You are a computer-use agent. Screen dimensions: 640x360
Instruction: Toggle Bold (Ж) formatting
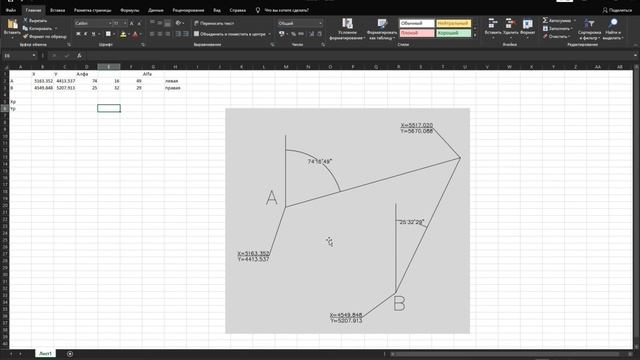point(78,34)
